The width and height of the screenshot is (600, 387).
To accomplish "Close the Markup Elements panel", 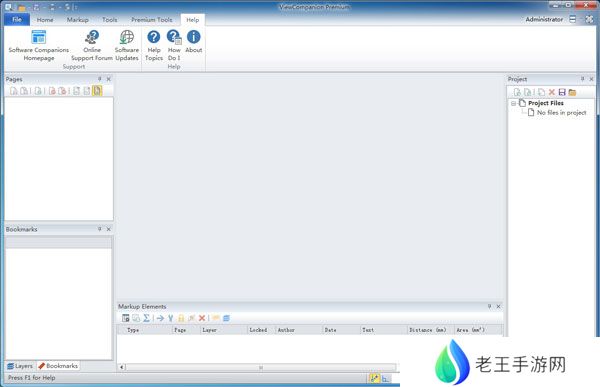I will tap(499, 306).
